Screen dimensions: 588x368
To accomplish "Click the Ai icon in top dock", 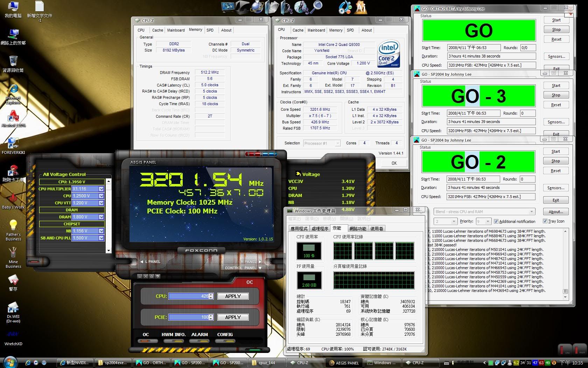I will coord(361,7).
